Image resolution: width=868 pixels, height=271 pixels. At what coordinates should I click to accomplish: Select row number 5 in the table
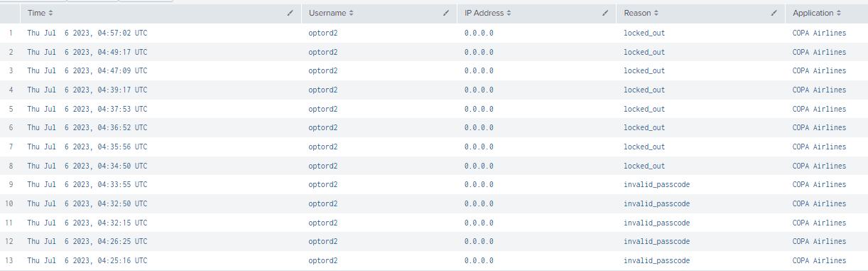(10, 109)
